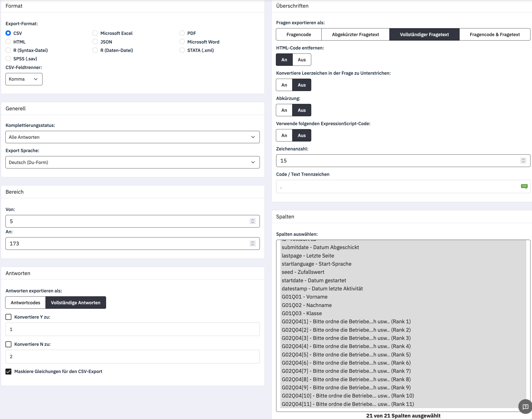Select Vollständiger Fragetext heading option
Screen dimensions: 532x419
424,34
